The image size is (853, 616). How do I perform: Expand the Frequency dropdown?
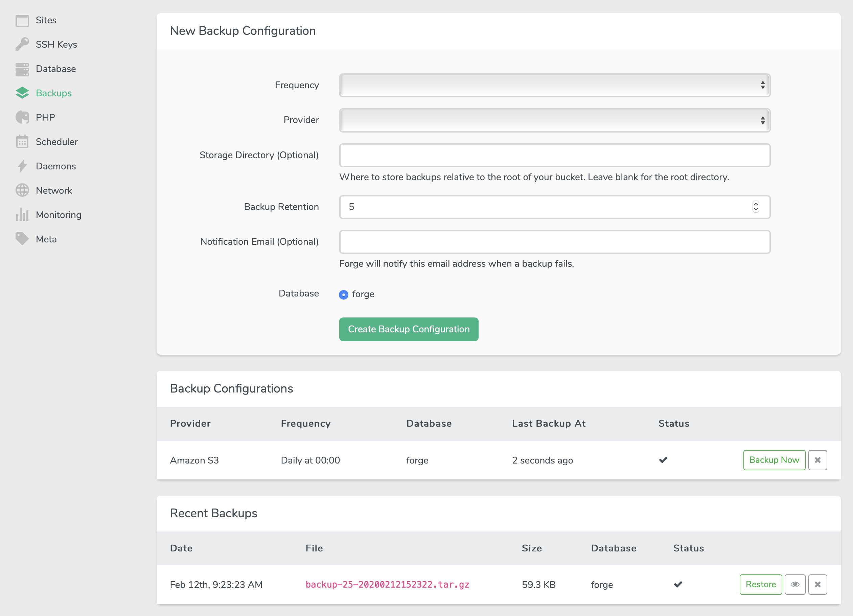point(554,85)
